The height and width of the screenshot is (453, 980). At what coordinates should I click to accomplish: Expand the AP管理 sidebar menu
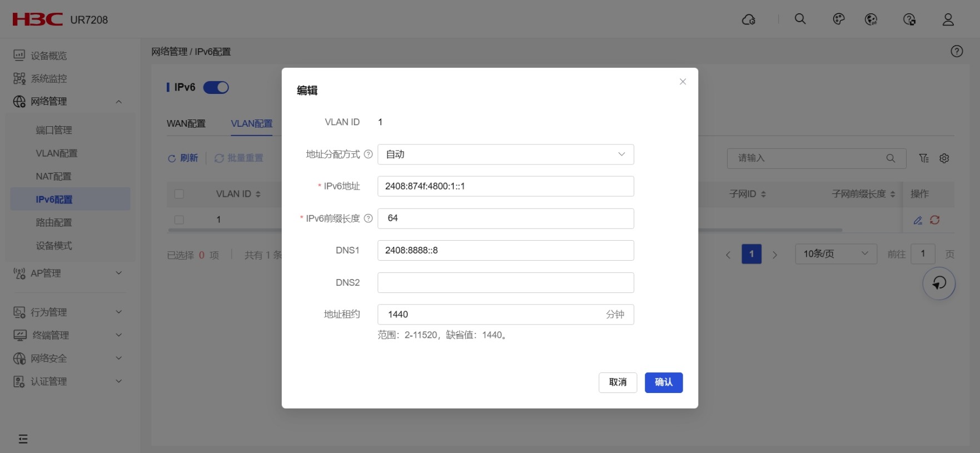tap(68, 273)
